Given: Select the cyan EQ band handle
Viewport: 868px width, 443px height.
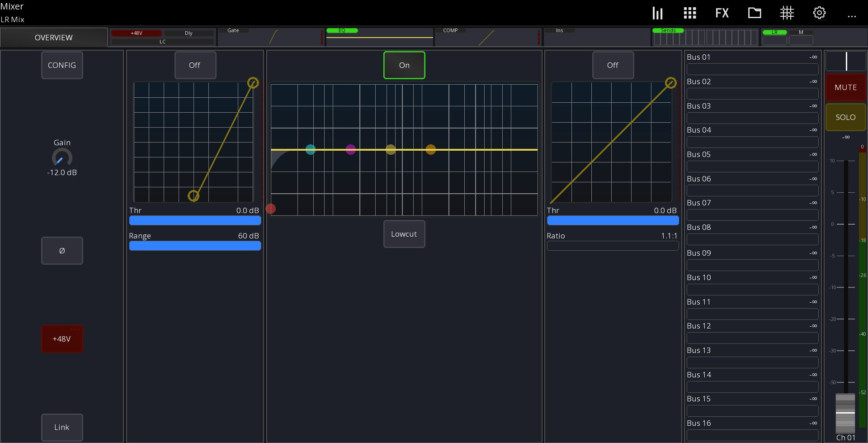Looking at the screenshot, I should [311, 149].
